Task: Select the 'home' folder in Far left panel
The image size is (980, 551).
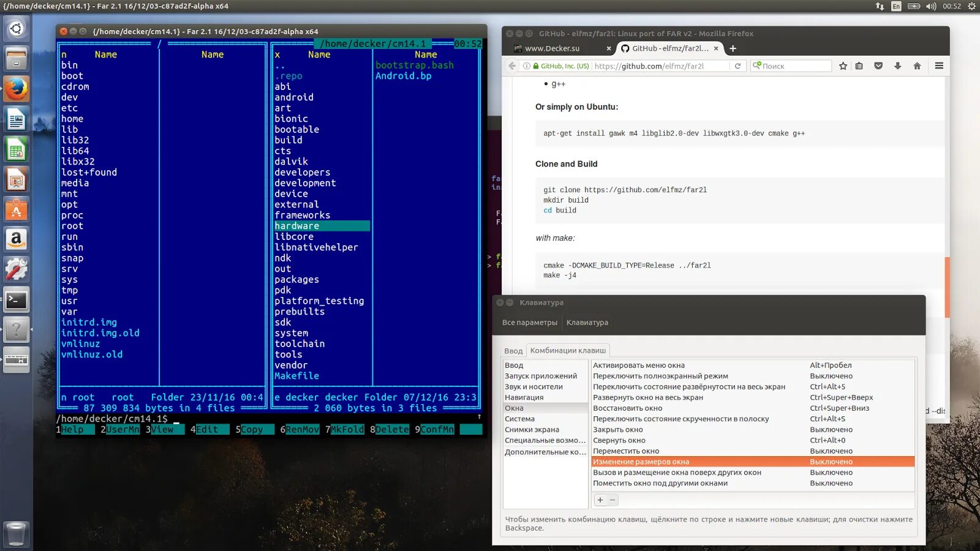Action: point(72,119)
